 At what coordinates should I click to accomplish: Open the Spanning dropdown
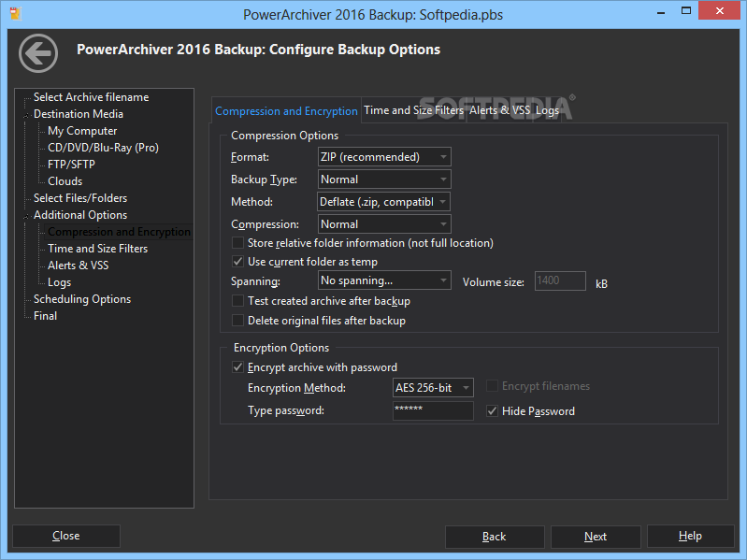384,280
